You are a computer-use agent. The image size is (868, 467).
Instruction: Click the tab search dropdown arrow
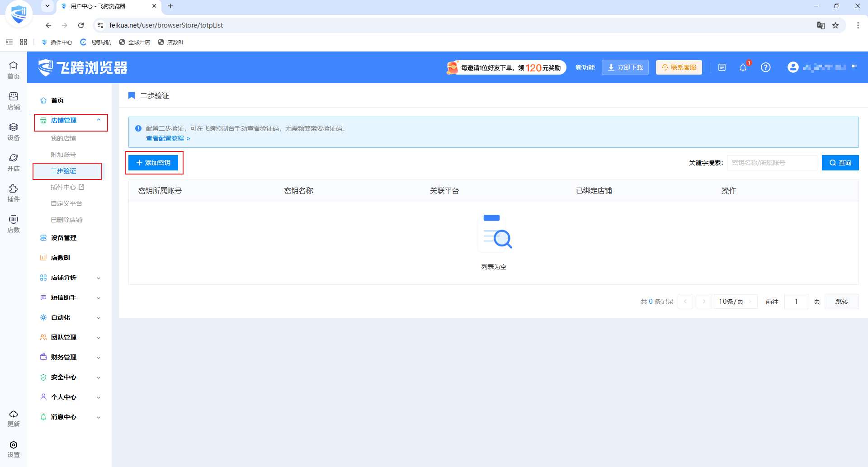pos(47,6)
